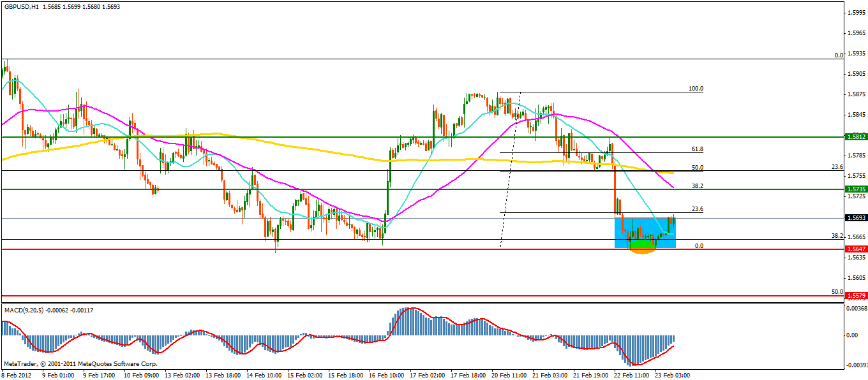Viewport: 868px width, 380px height.
Task: Click the 1.5995 price axis label
Action: pos(855,12)
